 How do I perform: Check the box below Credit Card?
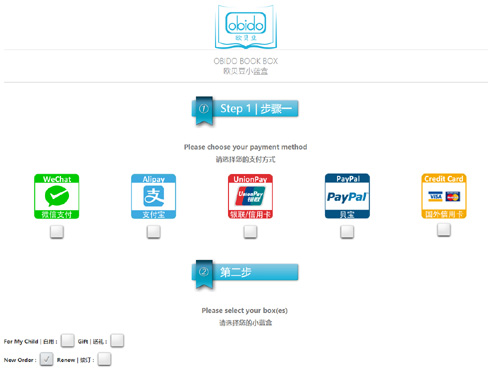[444, 230]
